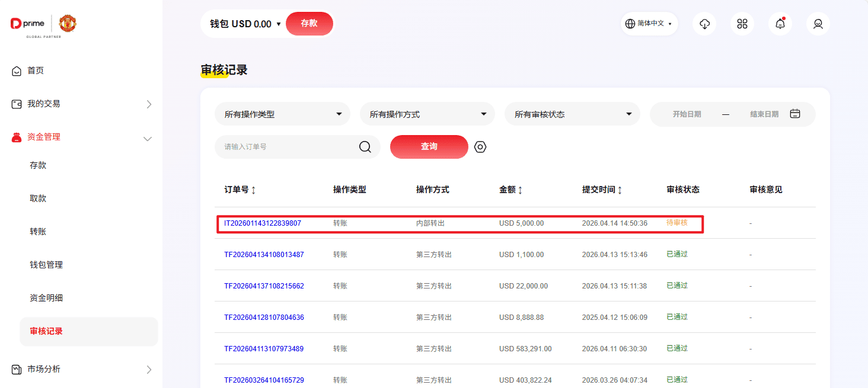868x388 pixels.
Task: Open the notifications bell
Action: [780, 24]
